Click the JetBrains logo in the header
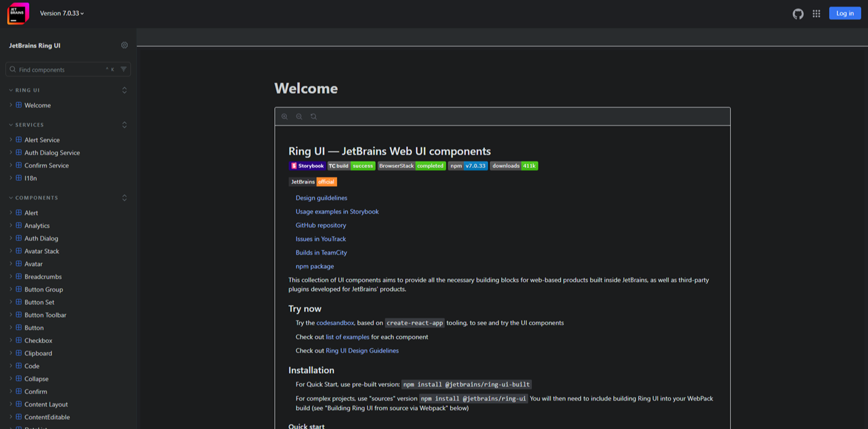 [18, 13]
